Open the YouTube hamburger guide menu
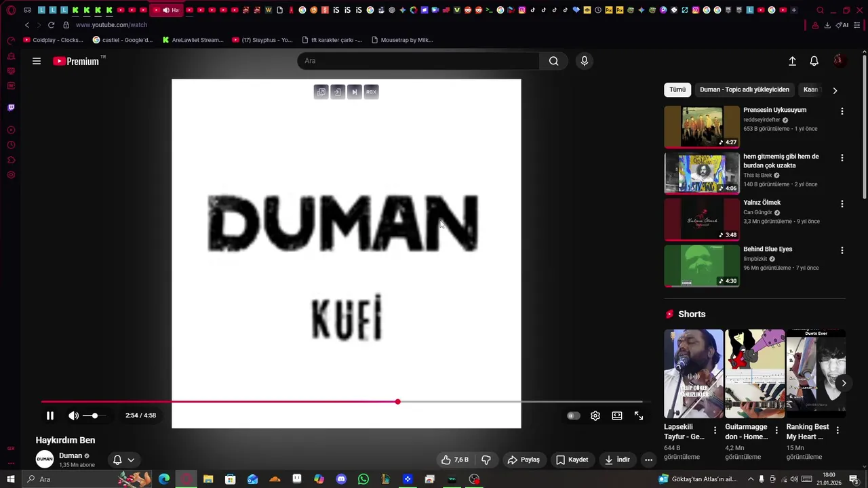868x488 pixels. 37,61
